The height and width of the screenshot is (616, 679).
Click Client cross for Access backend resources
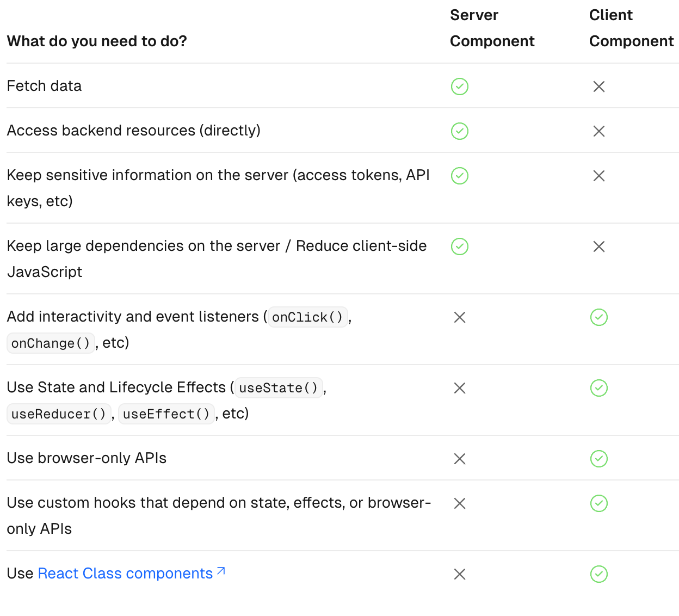pos(599,131)
